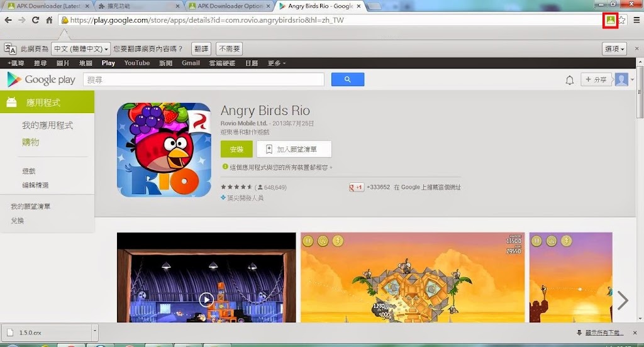Add to wishlist (加入願望清單)
Viewport: 644px width, 347px height.
294,150
